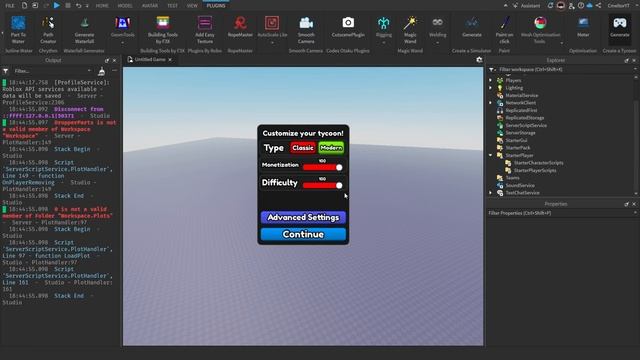Image resolution: width=640 pixels, height=360 pixels.
Task: Open the FILE menu
Action: pos(10,6)
